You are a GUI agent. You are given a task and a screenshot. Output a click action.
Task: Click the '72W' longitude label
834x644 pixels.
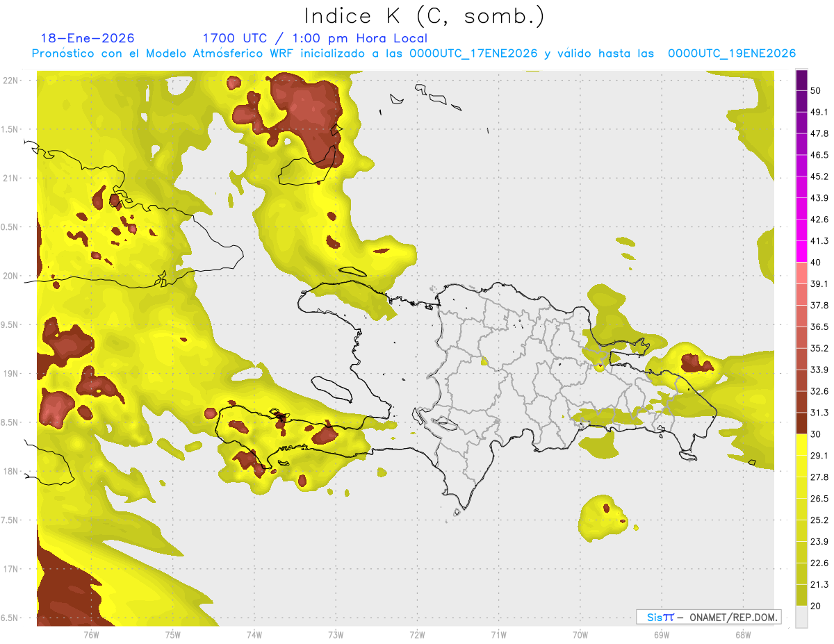[417, 634]
